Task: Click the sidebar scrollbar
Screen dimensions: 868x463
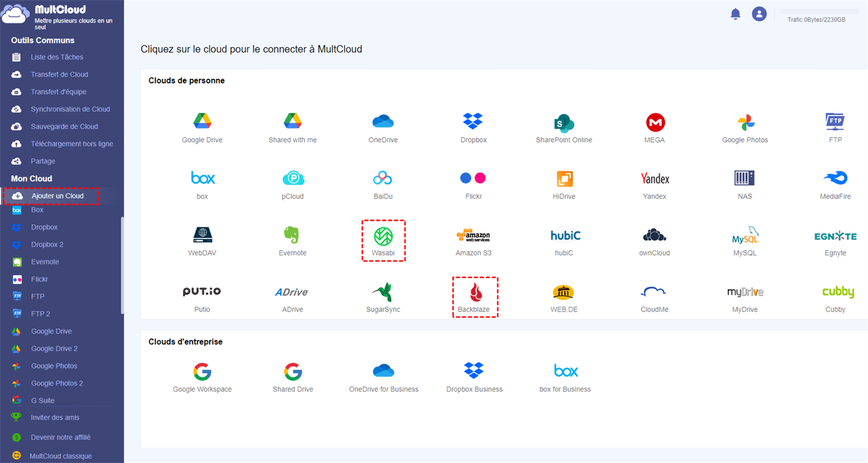Action: point(122,266)
